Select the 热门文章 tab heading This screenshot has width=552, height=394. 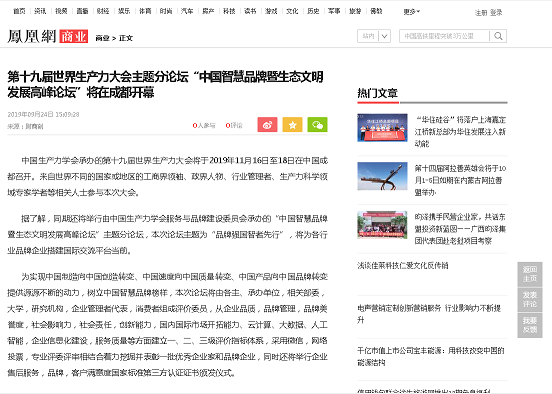tap(377, 93)
